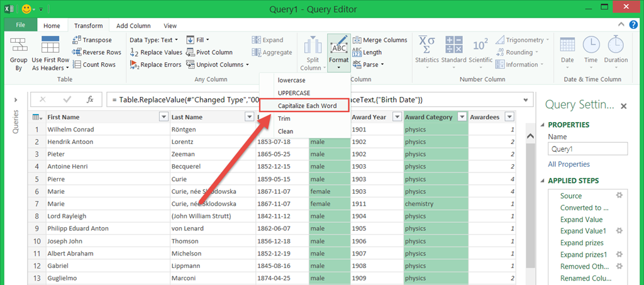
Task: Click the Statistics sigma icon
Action: tap(426, 45)
